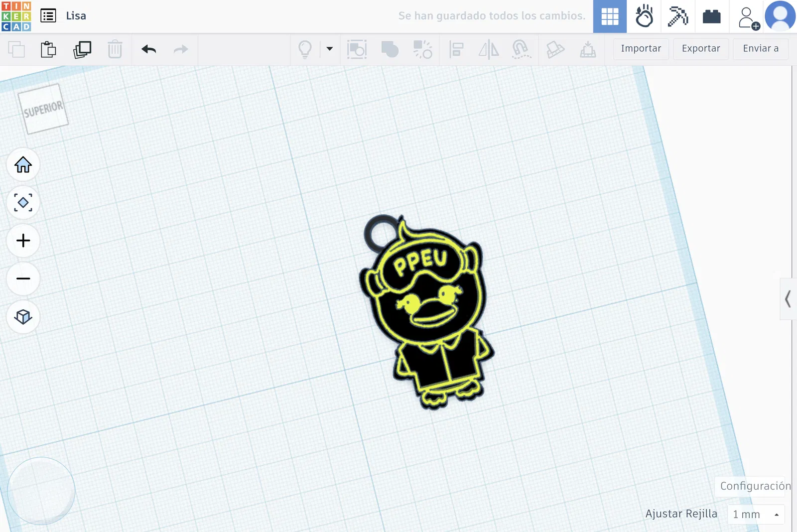Switch to 3D design grid view
Image resolution: width=797 pixels, height=532 pixels.
(x=610, y=16)
